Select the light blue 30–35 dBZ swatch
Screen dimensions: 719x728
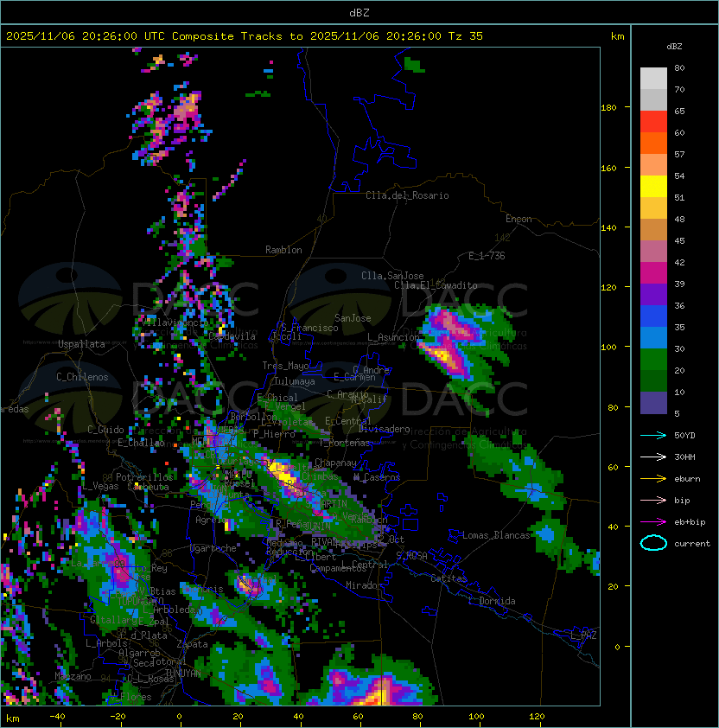point(653,337)
